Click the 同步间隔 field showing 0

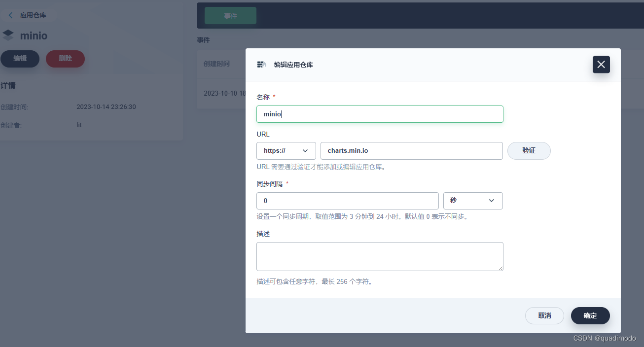click(x=347, y=201)
